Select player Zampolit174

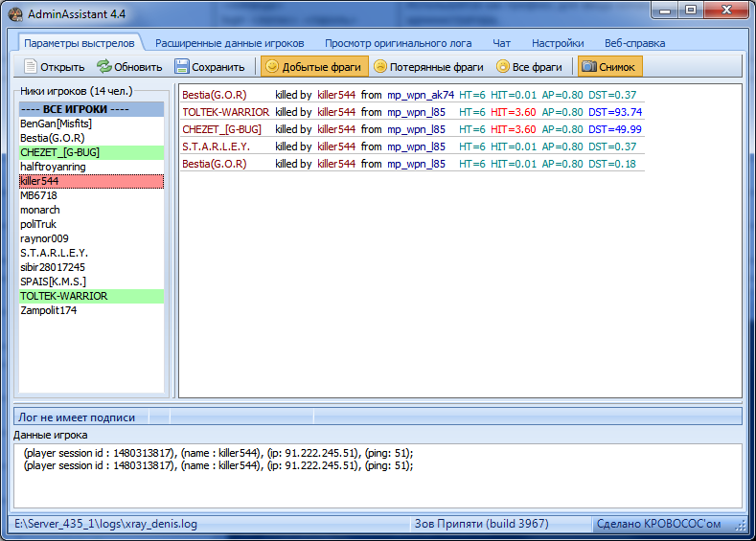(91, 311)
